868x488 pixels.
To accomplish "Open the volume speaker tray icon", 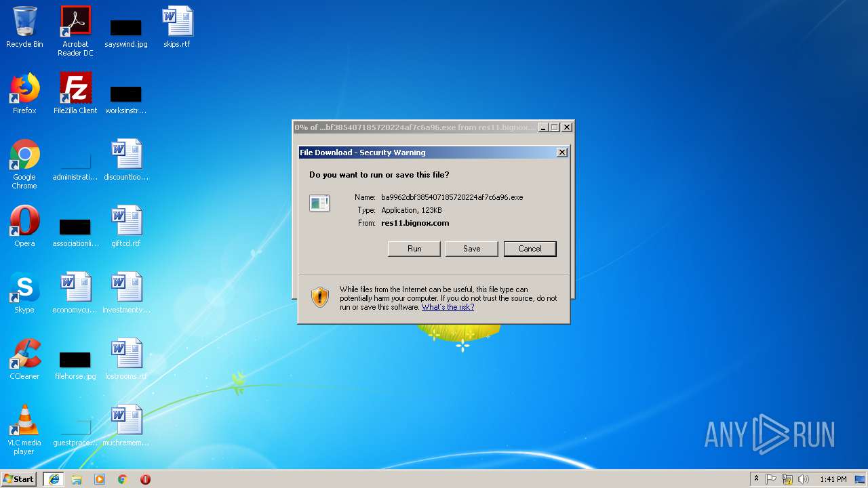I will pos(804,479).
